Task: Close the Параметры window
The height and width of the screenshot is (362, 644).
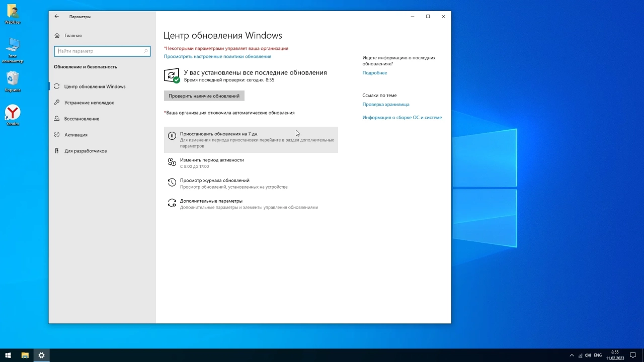Action: pos(443,17)
